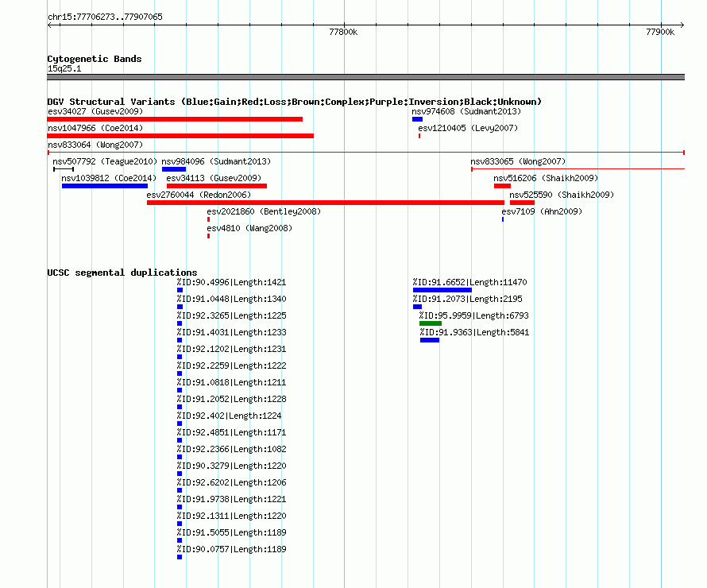Open the nsv525590 (Shaikh2009) label
The height and width of the screenshot is (588, 707).
(562, 195)
